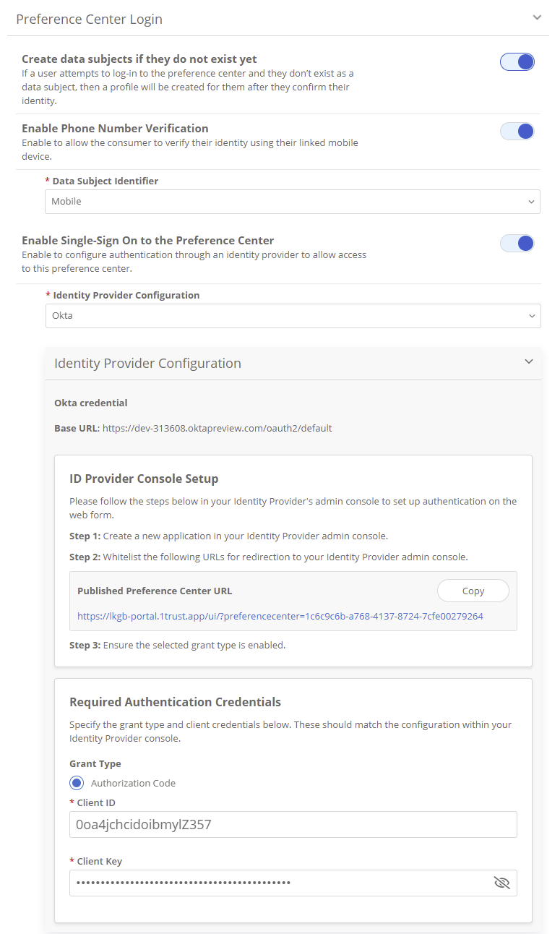560x934 pixels.
Task: Toggle Single-Sign On to Preference Center
Action: pyautogui.click(x=517, y=243)
